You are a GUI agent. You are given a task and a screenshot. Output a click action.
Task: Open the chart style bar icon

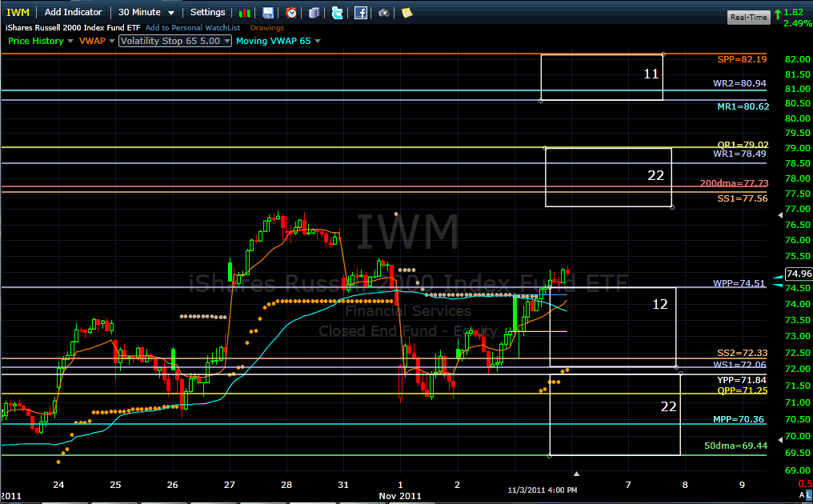[245, 13]
